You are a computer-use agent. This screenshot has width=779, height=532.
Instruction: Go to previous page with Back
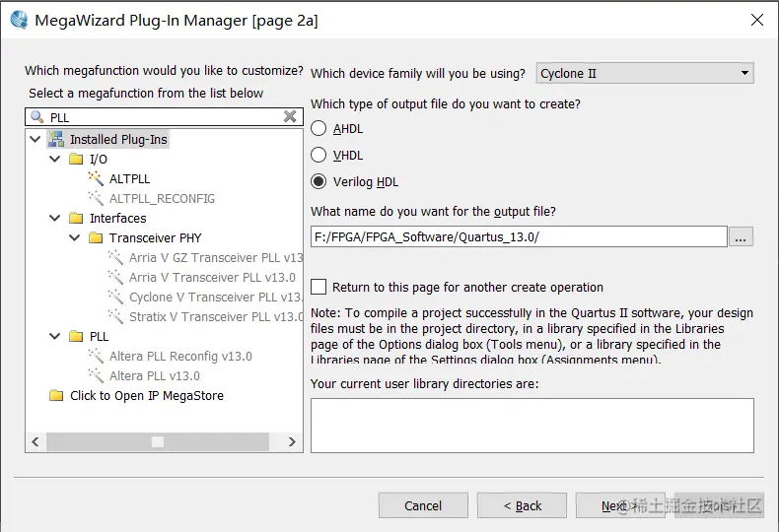click(x=522, y=505)
